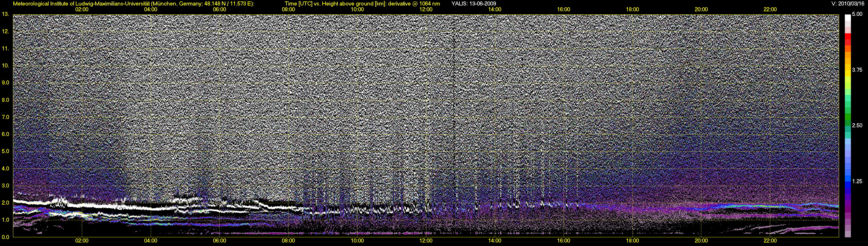Click the '9.0' height axis label
Image resolution: width=868 pixels, height=246 pixels.
(5, 82)
